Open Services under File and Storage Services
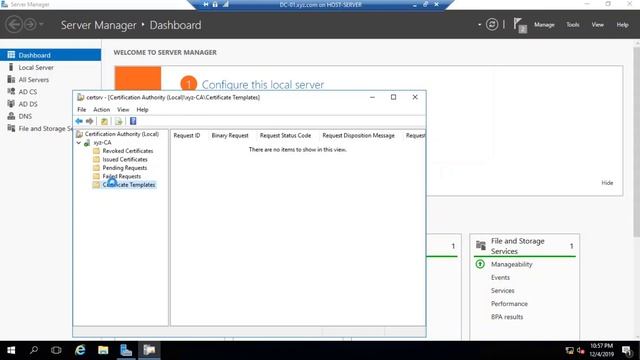The width and height of the screenshot is (640, 360). tap(502, 291)
